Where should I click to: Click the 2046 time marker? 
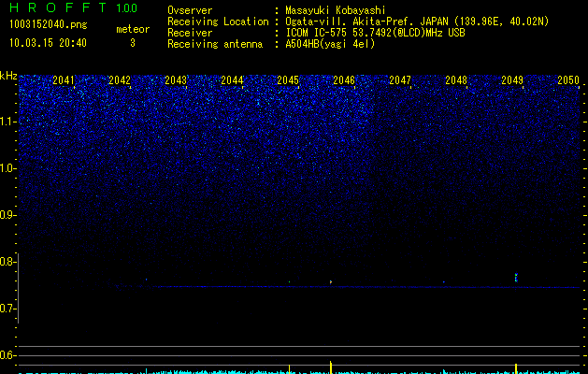point(344,79)
